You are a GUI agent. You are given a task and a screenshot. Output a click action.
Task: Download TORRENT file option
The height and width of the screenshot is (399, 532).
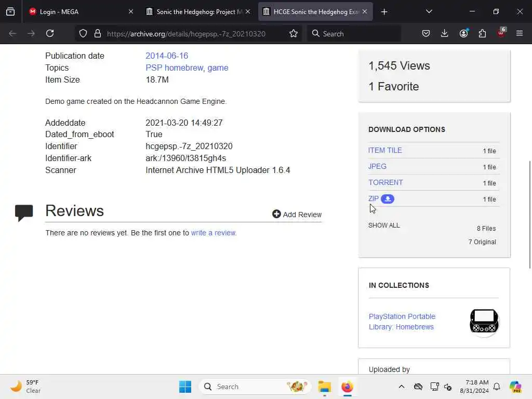[x=385, y=182]
